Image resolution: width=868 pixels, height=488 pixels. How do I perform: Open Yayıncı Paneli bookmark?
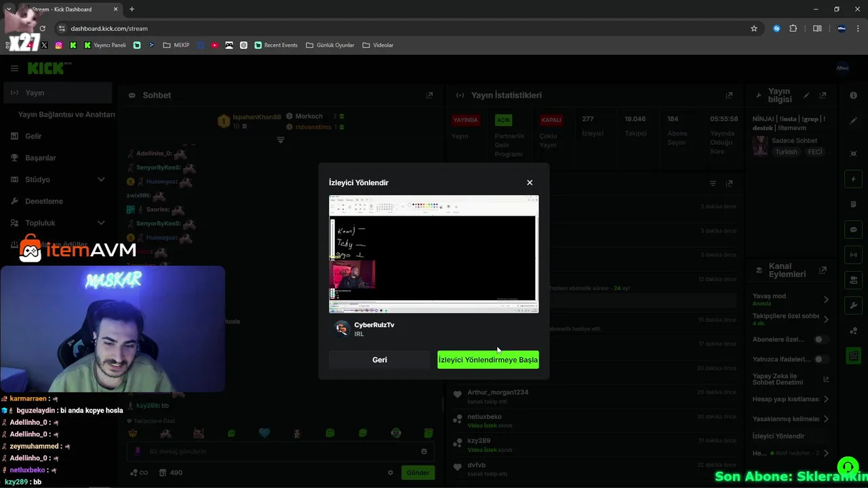coord(105,45)
